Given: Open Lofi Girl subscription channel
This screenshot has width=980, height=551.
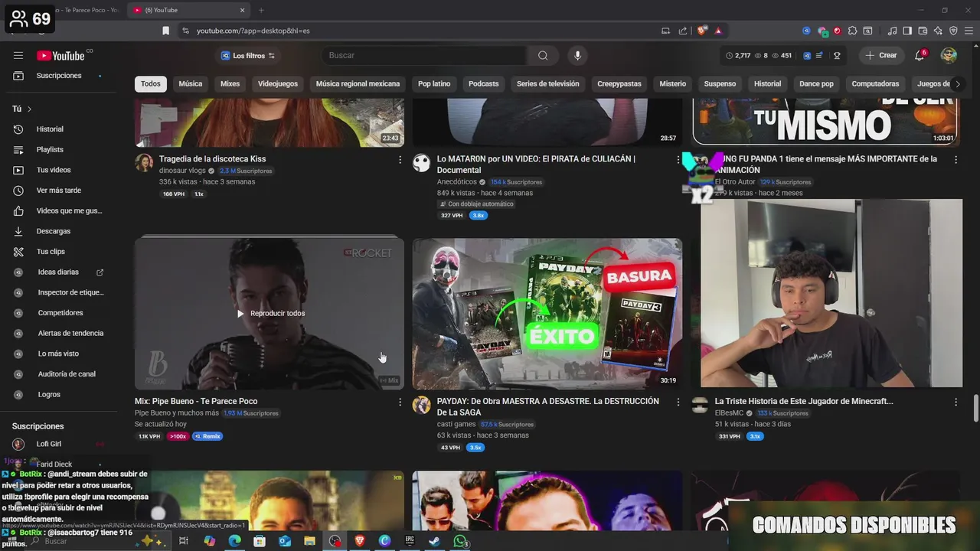Looking at the screenshot, I should pyautogui.click(x=60, y=444).
